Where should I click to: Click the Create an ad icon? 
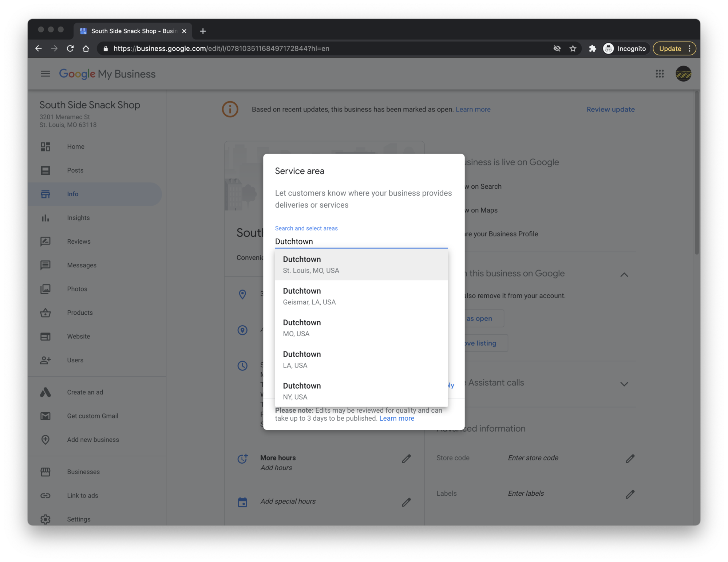click(x=45, y=392)
